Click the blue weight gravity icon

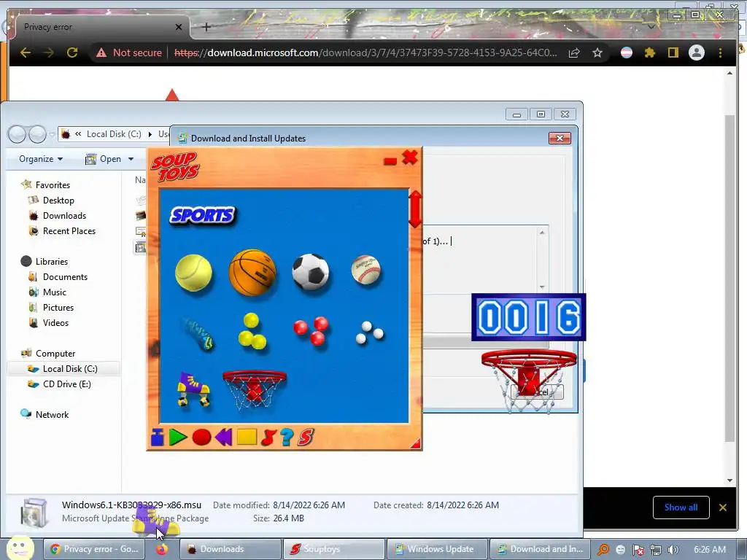(158, 437)
